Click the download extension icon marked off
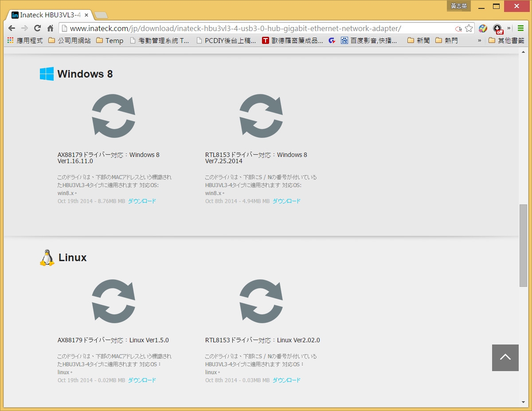The height and width of the screenshot is (411, 532). coord(498,29)
